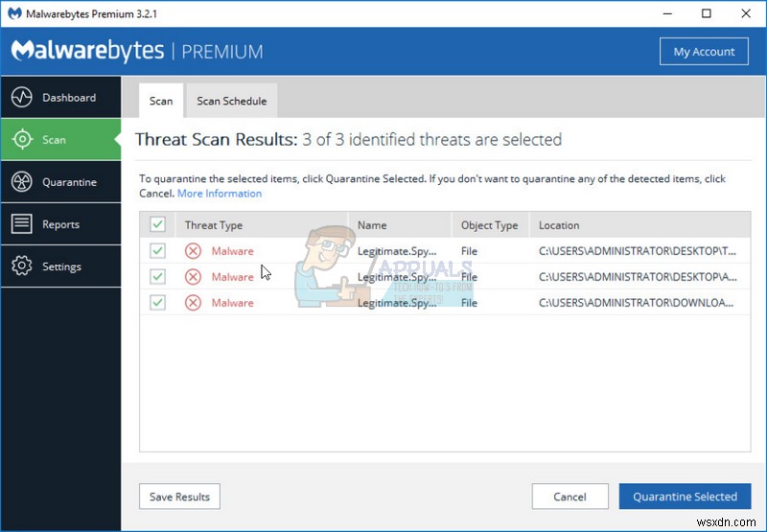This screenshot has width=767, height=532.
Task: Click the Settings gear icon in sidebar
Action: click(22, 266)
